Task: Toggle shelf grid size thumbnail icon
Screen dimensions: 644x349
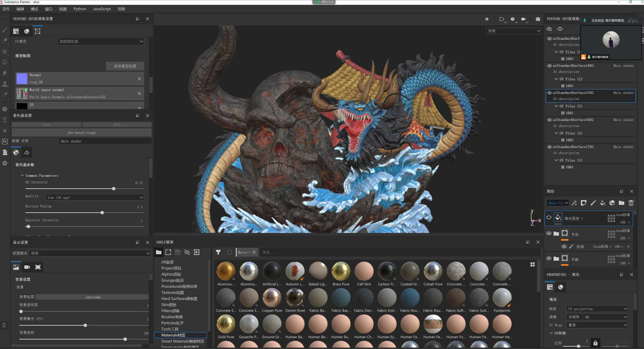Action: click(x=533, y=264)
